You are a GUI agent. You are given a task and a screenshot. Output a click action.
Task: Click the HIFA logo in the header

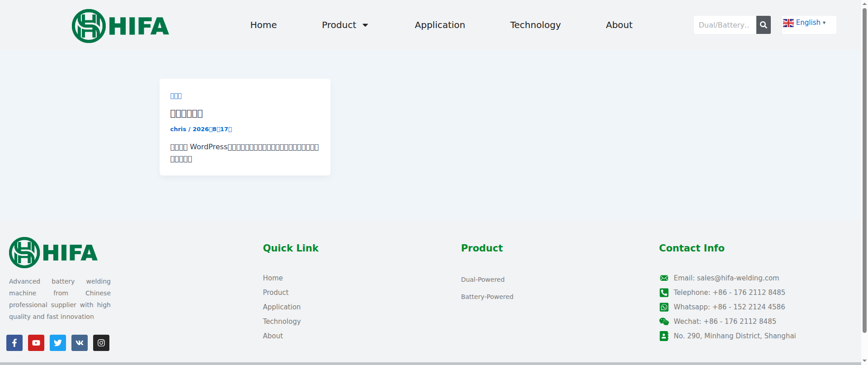coord(120,26)
